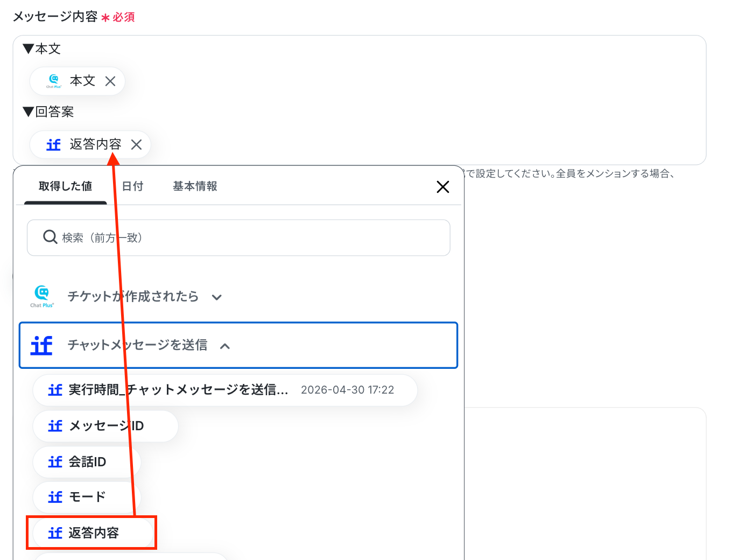Expand the チケットが作成されたら section chevron

[217, 297]
